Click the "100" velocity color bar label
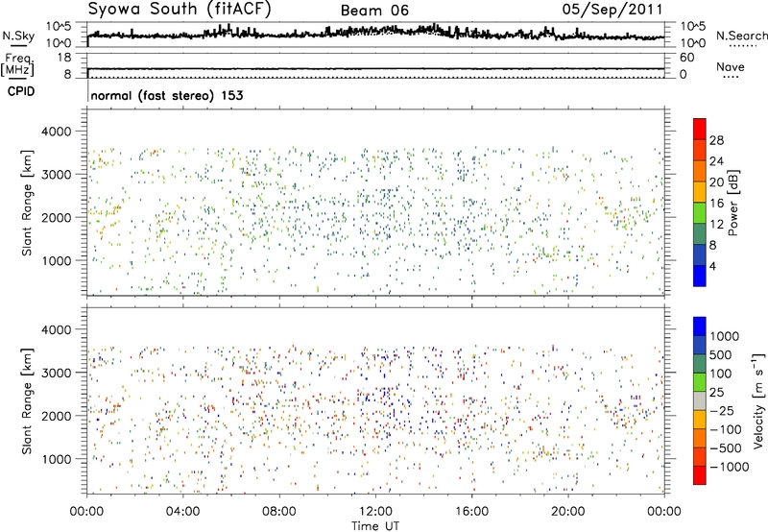Viewport: 768px width, 532px height. 721,374
